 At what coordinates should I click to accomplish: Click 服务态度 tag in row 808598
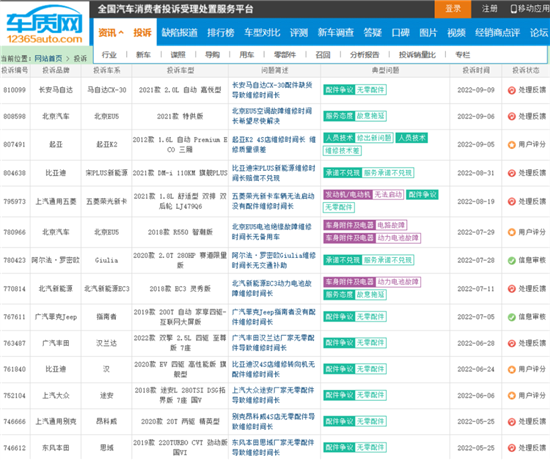point(339,116)
